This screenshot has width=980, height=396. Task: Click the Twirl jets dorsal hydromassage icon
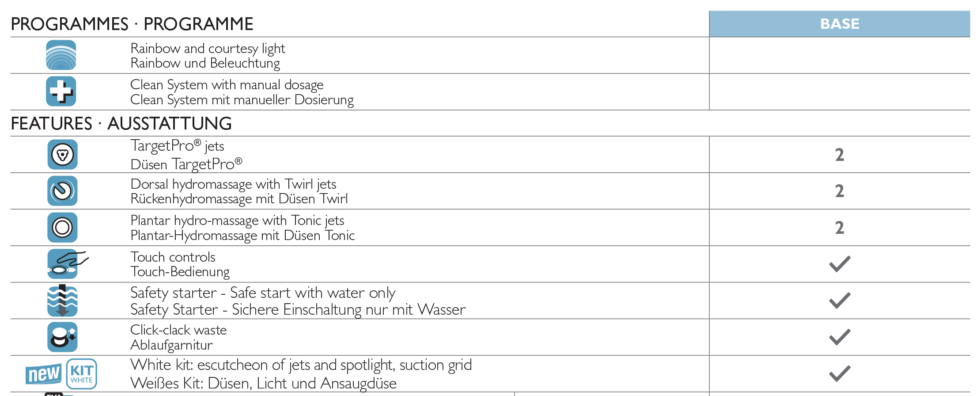pos(62,191)
